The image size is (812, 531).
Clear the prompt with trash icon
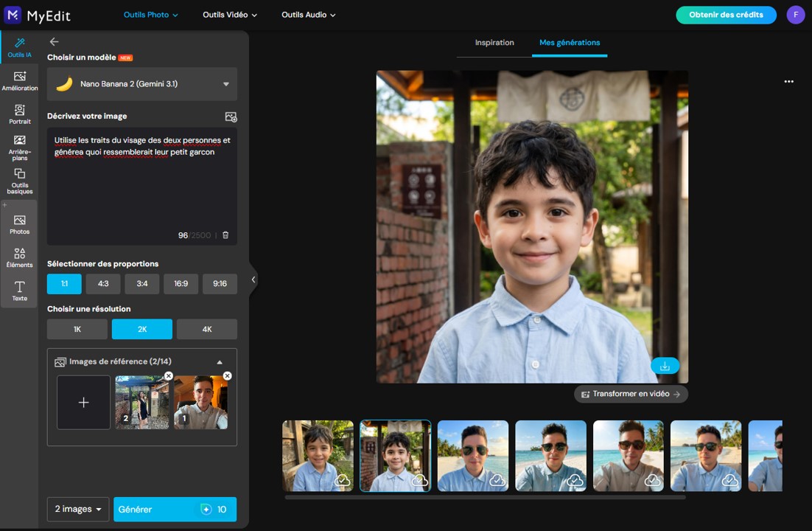click(225, 235)
